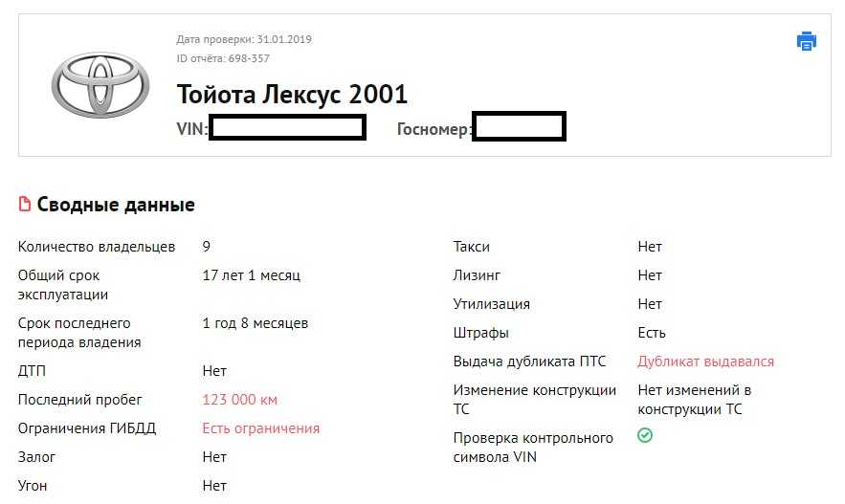The height and width of the screenshot is (504, 845).
Task: Click the red '123 000 км' mileage value
Action: [239, 400]
